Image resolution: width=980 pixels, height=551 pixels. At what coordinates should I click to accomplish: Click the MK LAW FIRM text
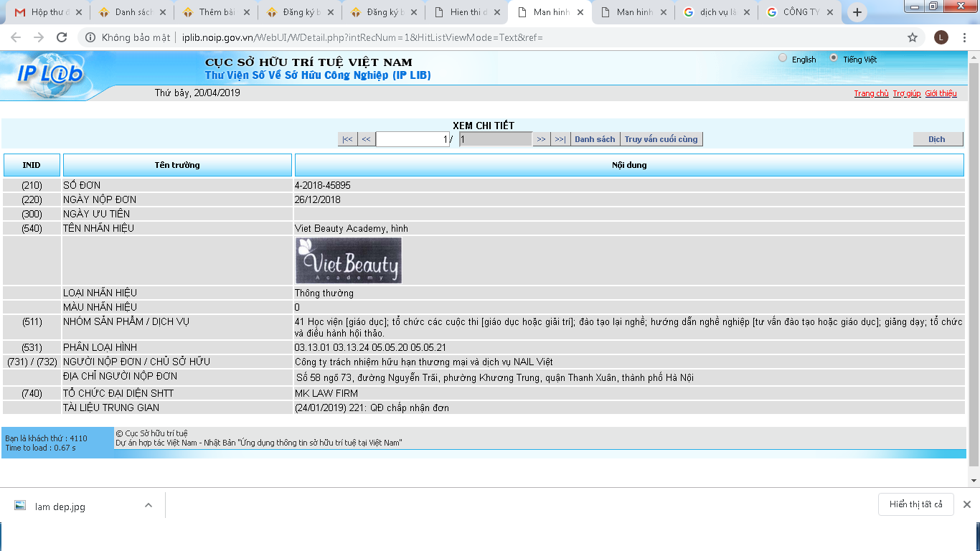click(326, 393)
